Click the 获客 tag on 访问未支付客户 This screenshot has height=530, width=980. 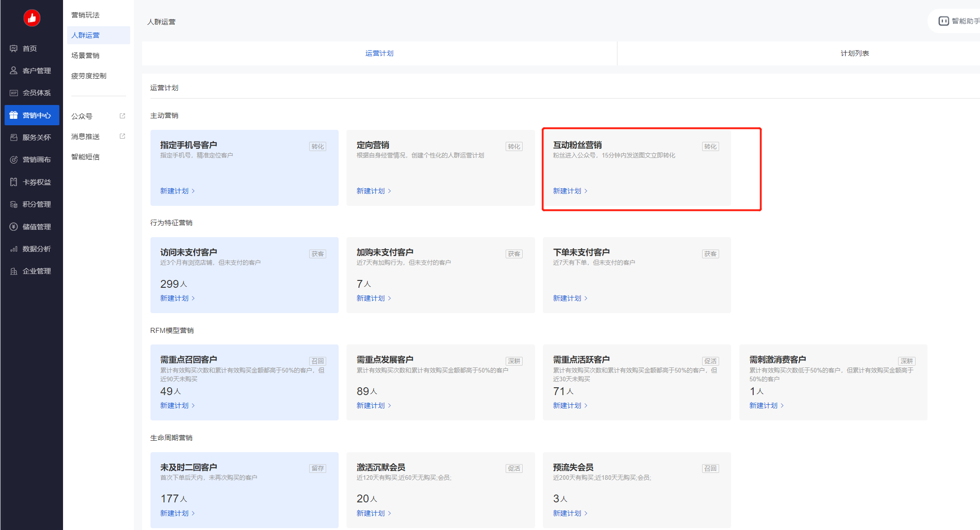point(317,254)
